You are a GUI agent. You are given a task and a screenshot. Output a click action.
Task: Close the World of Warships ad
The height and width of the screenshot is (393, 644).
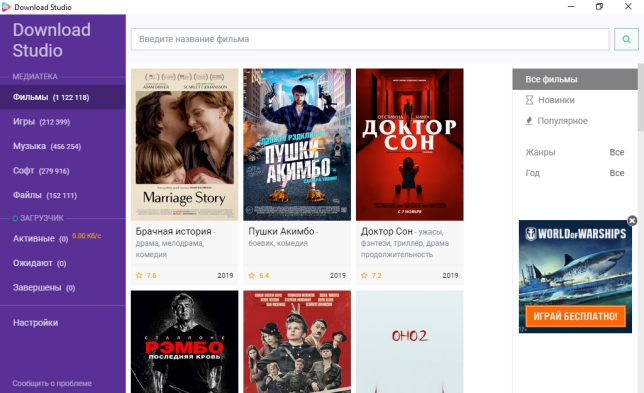[632, 221]
